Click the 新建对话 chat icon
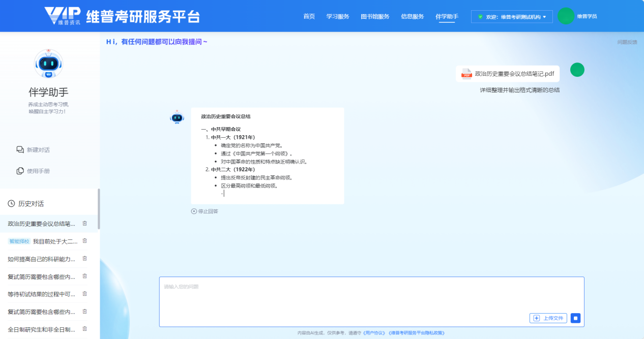The width and height of the screenshot is (644, 339). coord(20,150)
